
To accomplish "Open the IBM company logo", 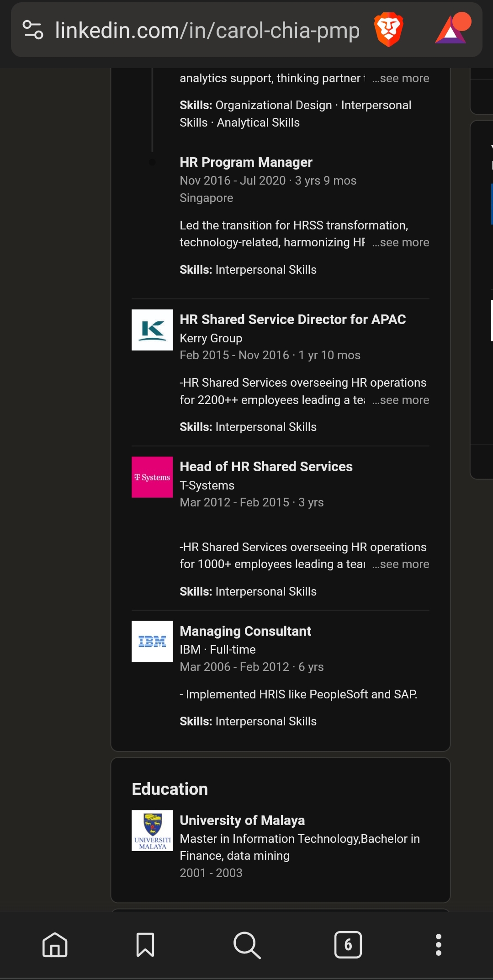I will pos(152,641).
